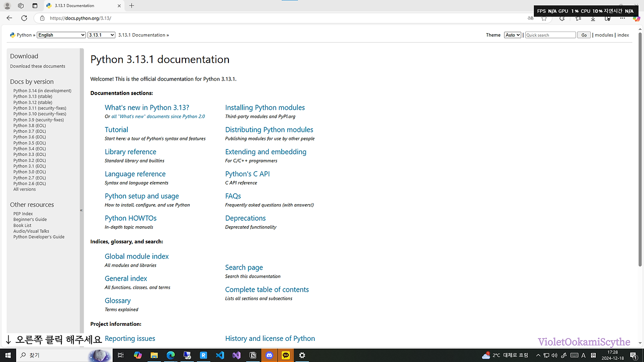The height and width of the screenshot is (362, 644).
Task: Open the Tutorial link
Action: click(x=116, y=130)
